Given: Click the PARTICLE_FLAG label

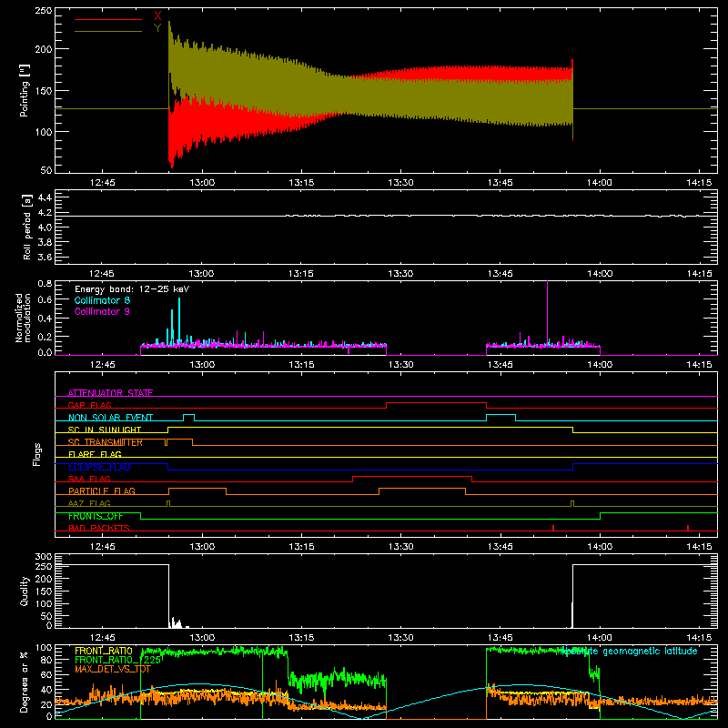Looking at the screenshot, I should (x=102, y=490).
